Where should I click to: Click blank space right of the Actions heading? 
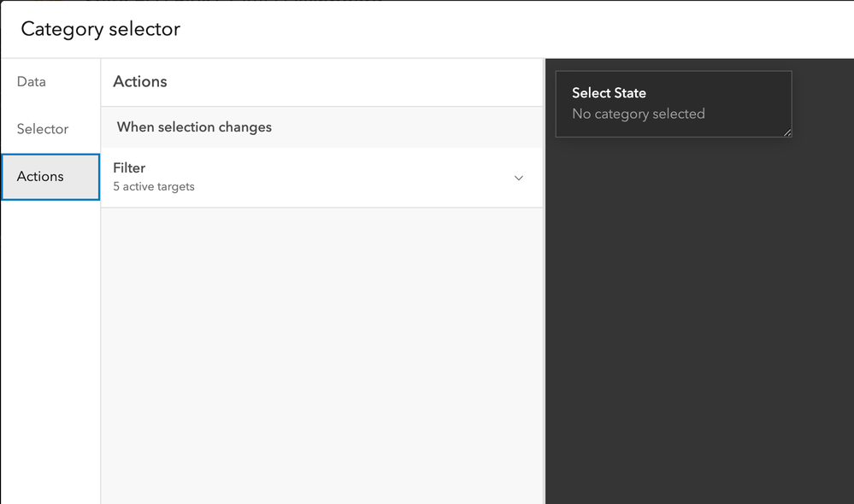tap(359, 82)
